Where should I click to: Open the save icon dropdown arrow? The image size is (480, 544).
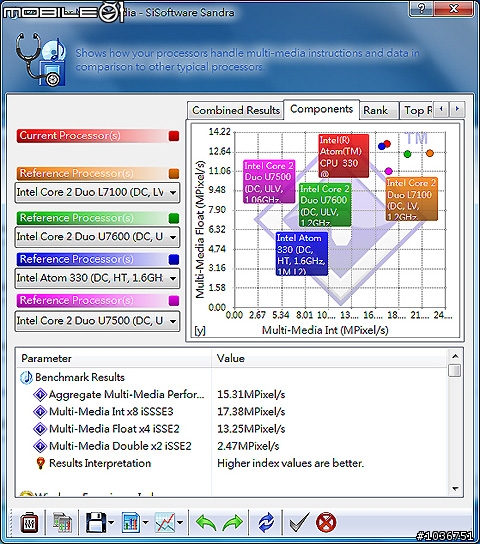[111, 522]
